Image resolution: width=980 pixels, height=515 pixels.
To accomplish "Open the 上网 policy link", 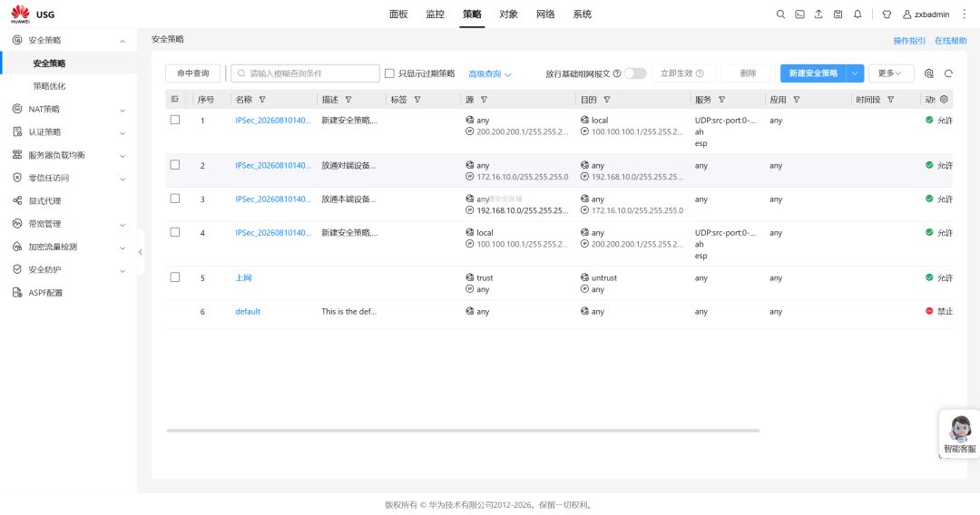I will [x=243, y=277].
